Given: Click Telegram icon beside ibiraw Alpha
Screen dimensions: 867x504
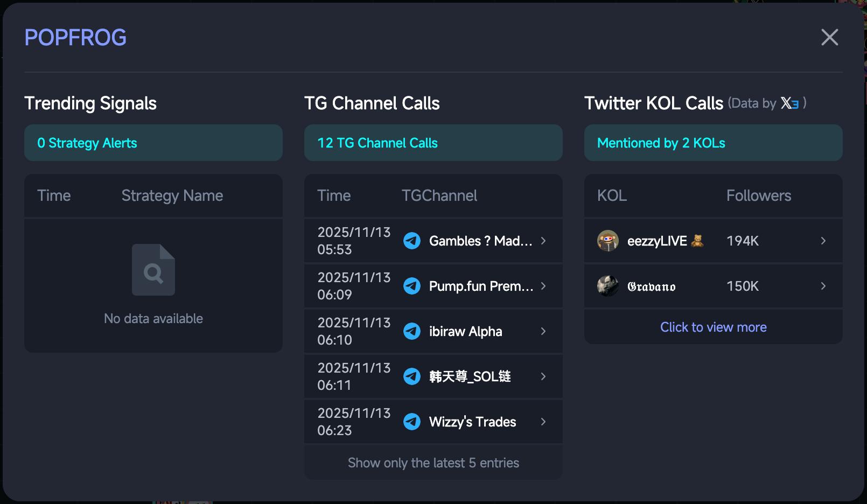Looking at the screenshot, I should pos(412,331).
